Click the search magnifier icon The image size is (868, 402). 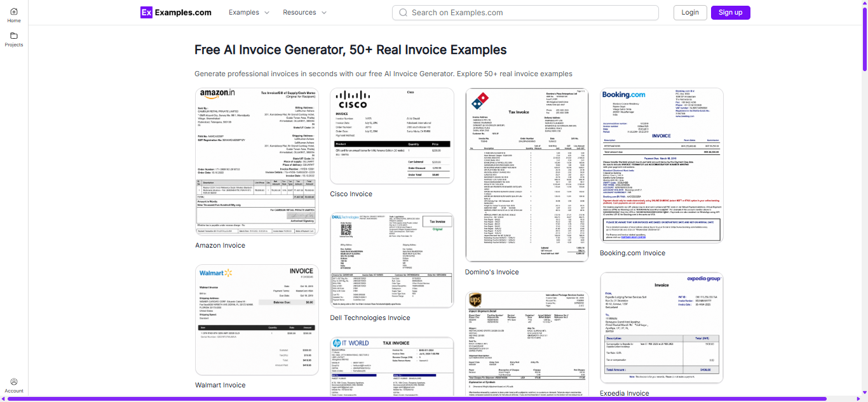[x=403, y=13]
